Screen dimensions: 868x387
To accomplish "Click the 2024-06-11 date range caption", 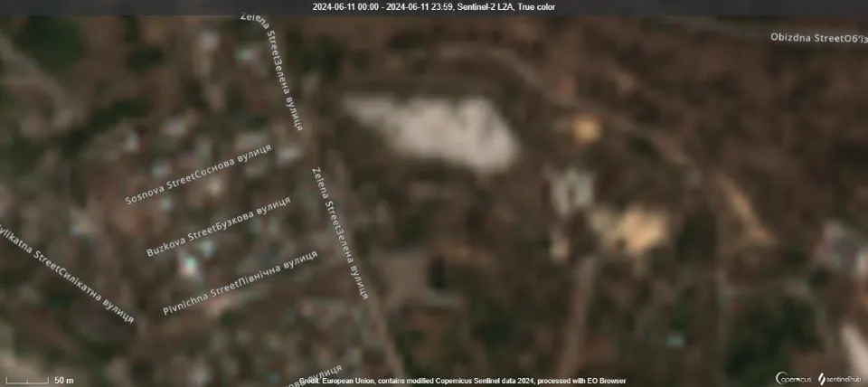I will (434, 7).
